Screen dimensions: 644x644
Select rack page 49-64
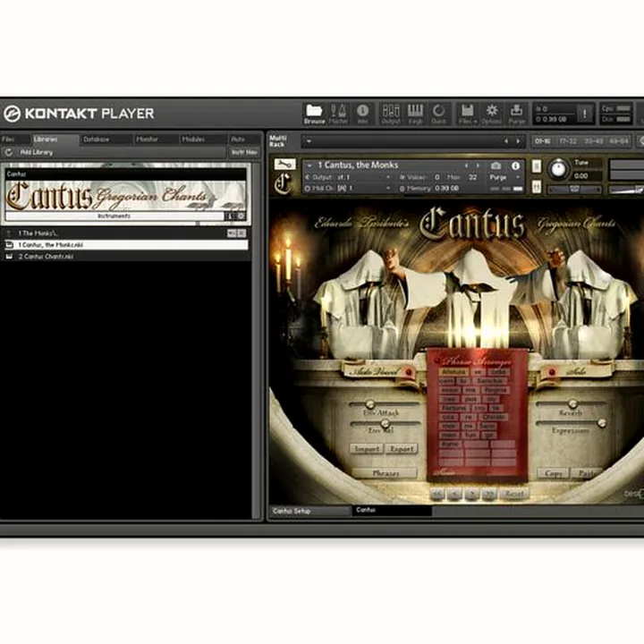click(x=619, y=141)
